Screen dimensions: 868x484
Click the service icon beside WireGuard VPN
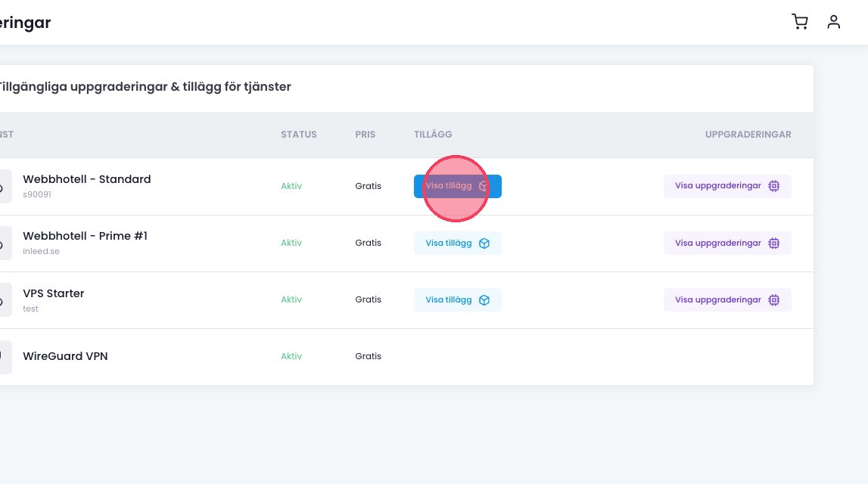click(4, 356)
